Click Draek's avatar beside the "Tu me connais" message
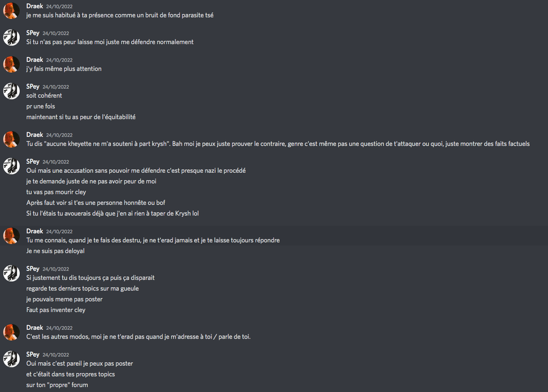The width and height of the screenshot is (548, 392). [11, 235]
